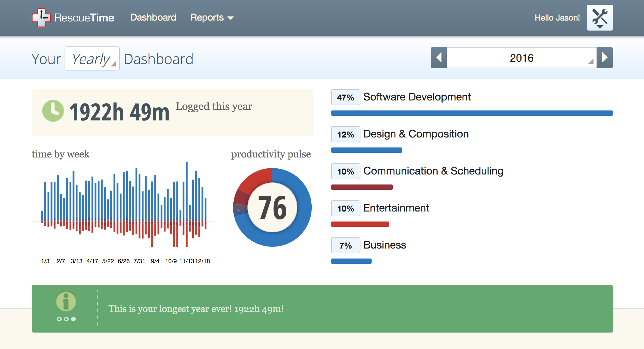Viewport: 644px width, 349px height.
Task: Click the 47% percentage badge
Action: coord(345,97)
